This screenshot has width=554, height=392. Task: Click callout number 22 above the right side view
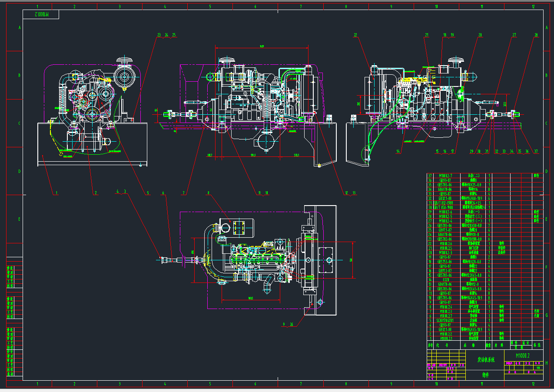[355, 35]
